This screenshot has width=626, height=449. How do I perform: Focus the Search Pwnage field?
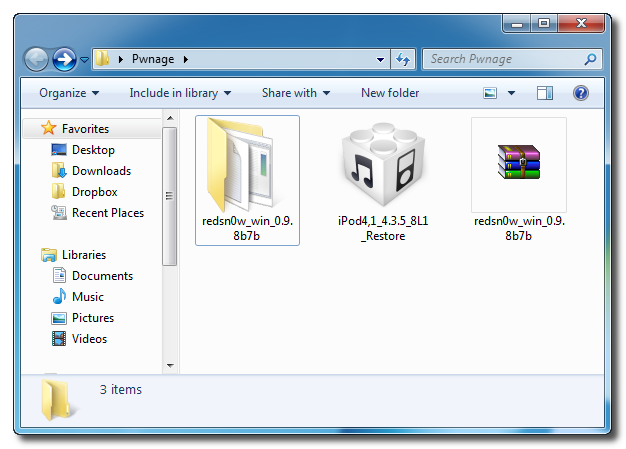coord(512,59)
